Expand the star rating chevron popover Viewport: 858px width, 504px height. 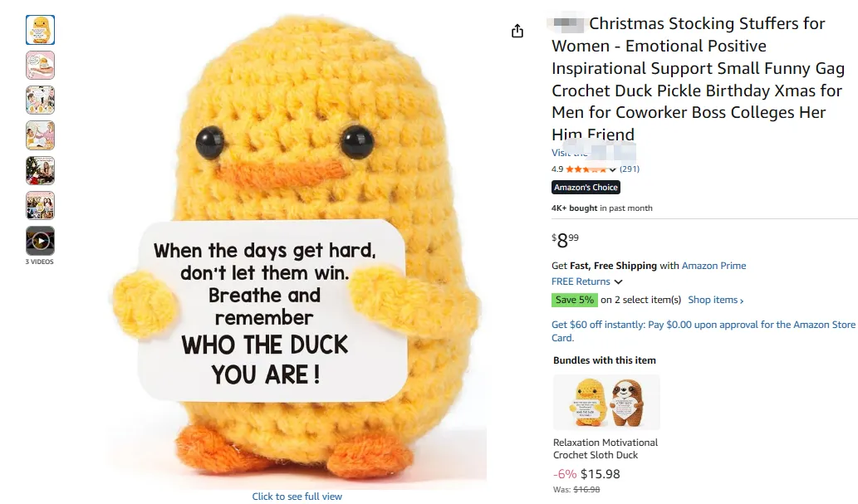click(x=612, y=169)
